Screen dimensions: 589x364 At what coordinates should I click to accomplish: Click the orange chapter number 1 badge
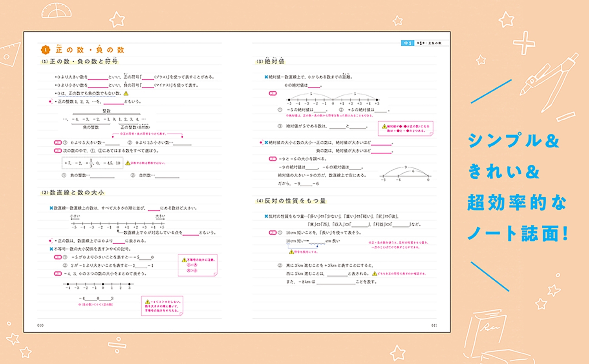46,50
